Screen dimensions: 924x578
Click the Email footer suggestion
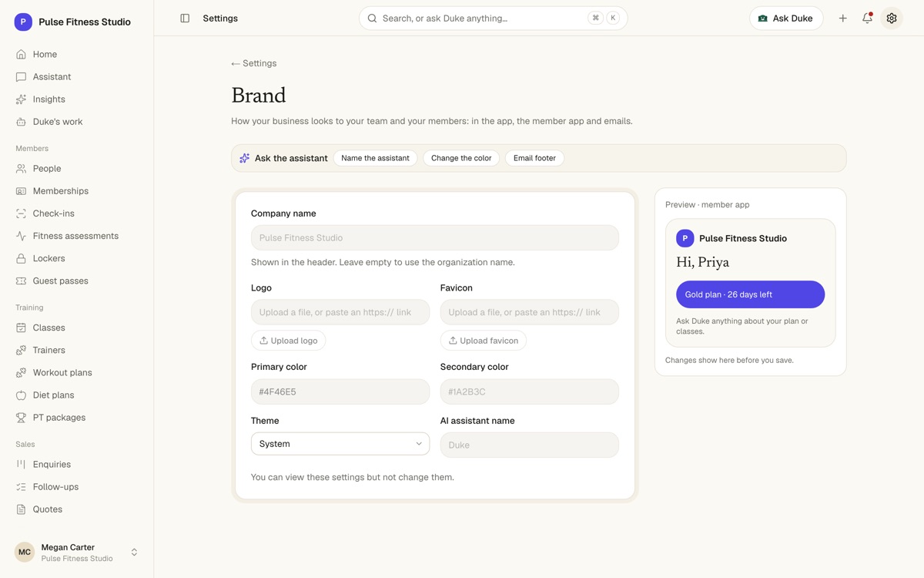[x=534, y=158]
